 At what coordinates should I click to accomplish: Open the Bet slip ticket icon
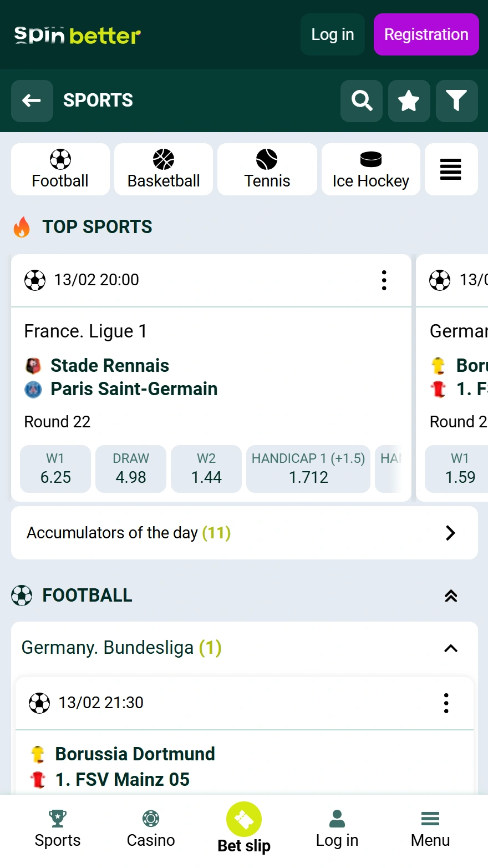tap(244, 819)
